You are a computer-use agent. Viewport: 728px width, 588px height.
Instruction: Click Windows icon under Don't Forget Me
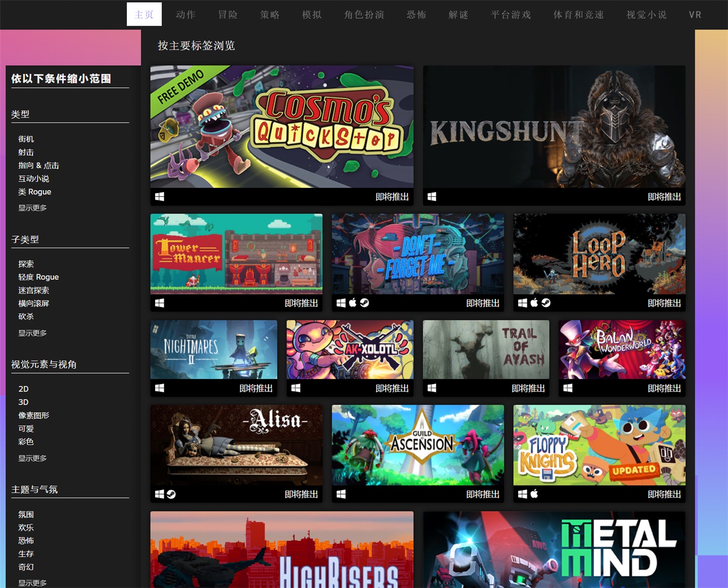click(341, 303)
